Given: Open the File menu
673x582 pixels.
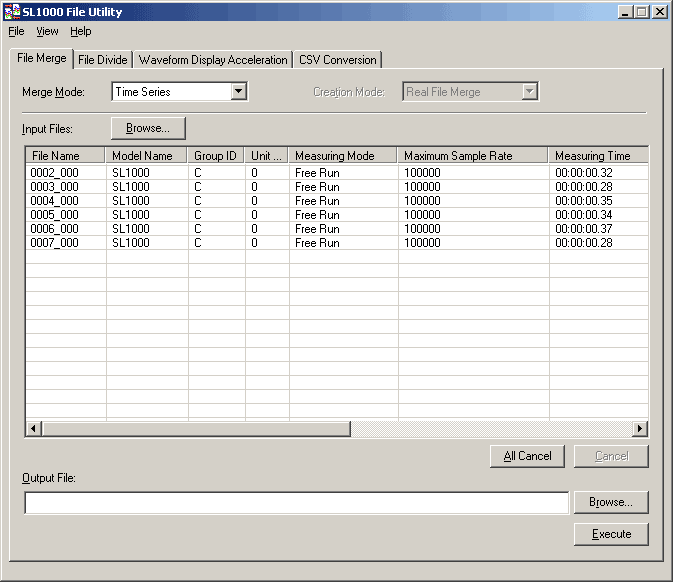Looking at the screenshot, I should [16, 31].
